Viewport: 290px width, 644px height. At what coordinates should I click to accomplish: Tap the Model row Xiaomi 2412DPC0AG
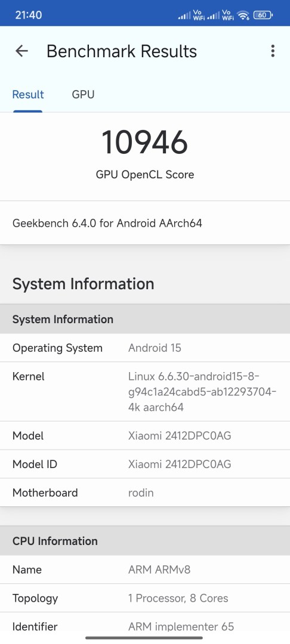[145, 435]
